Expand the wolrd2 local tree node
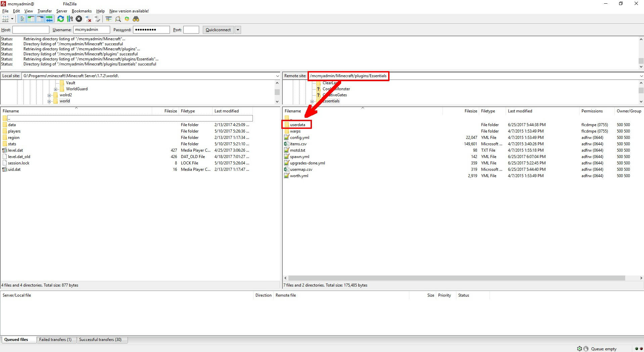 tap(49, 95)
